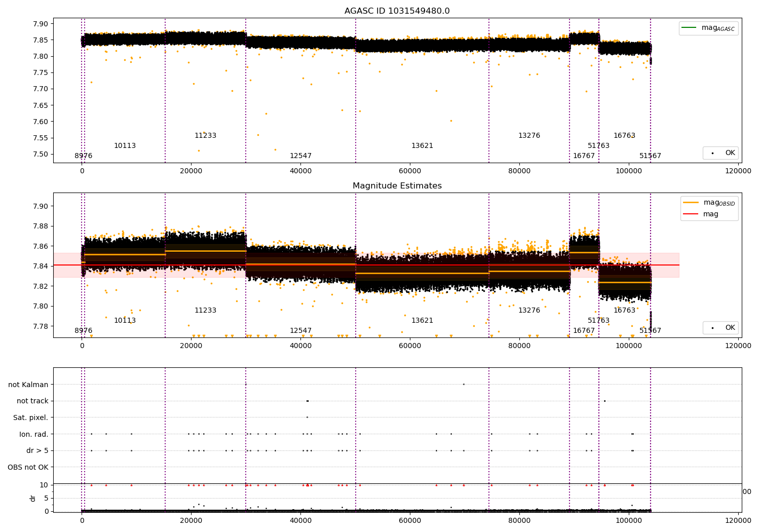The image size is (760, 532).
Task: Click the 7.88 y-axis tick label
Action: 41,226
